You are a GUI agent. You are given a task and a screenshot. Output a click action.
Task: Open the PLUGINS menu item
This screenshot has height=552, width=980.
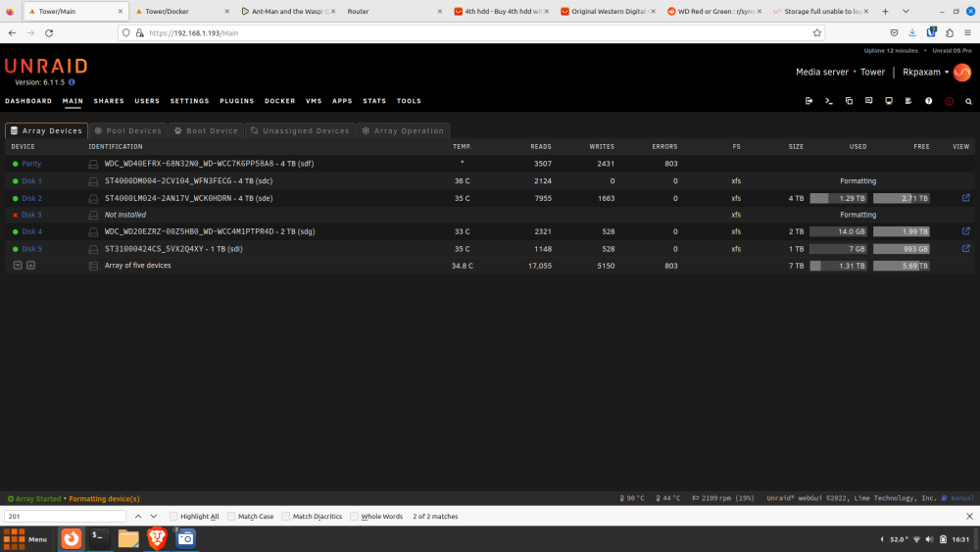237,101
